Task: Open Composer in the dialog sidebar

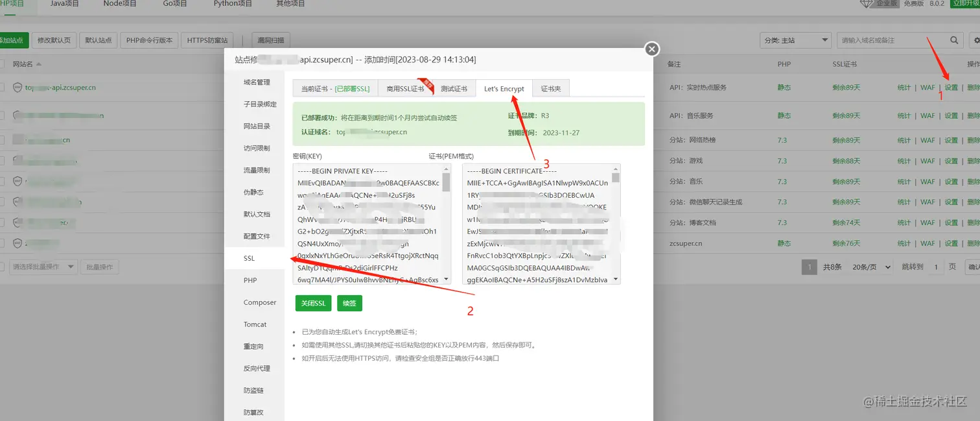Action: [254, 302]
